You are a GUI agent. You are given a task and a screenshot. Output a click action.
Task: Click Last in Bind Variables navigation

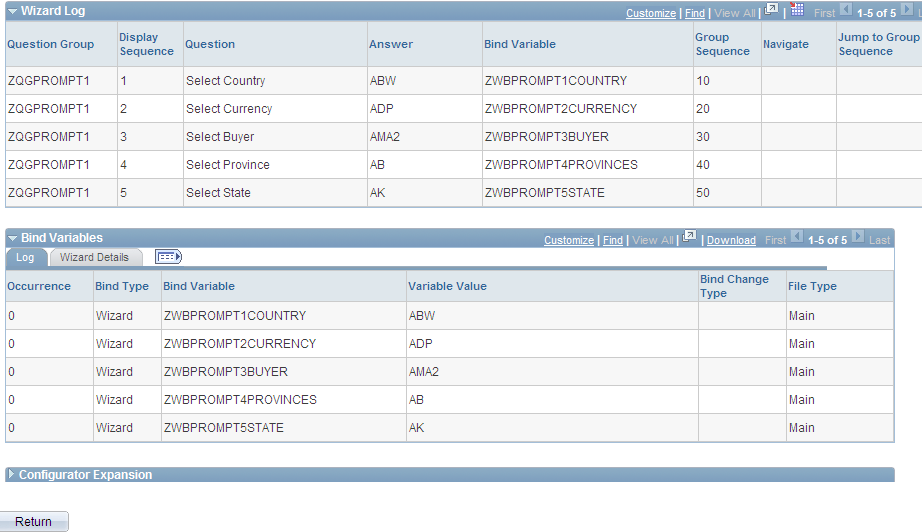879,240
